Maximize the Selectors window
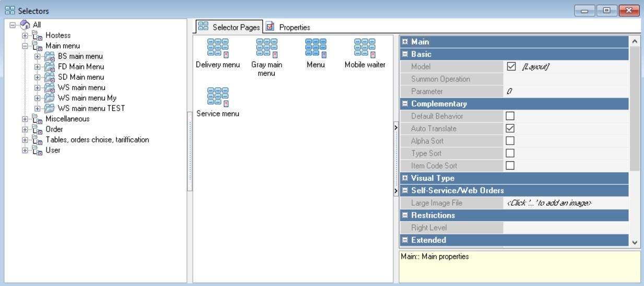 [x=607, y=10]
